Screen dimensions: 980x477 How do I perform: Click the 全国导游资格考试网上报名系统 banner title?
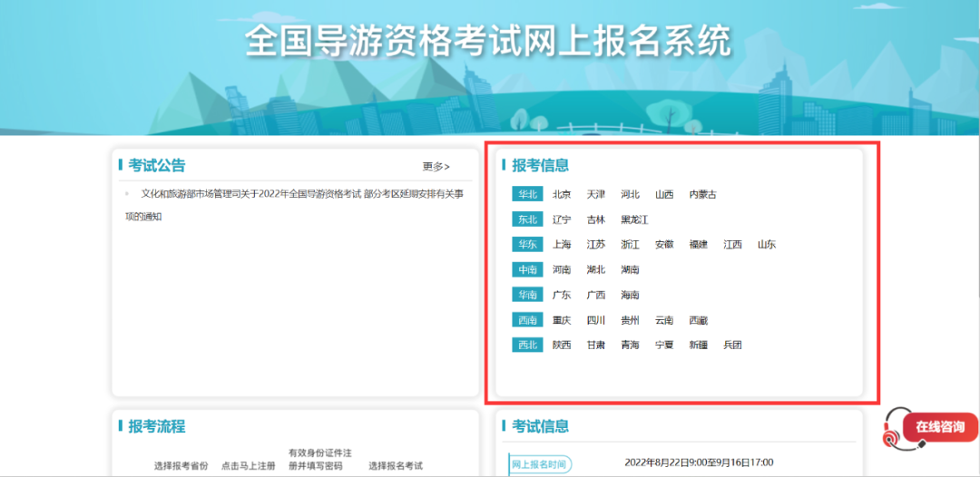[x=487, y=43]
